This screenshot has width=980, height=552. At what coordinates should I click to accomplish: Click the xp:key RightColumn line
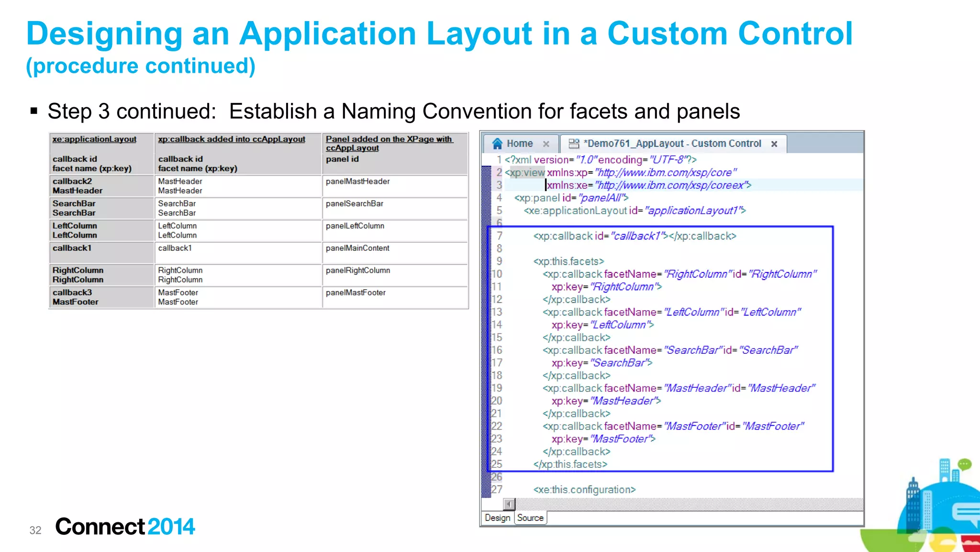coord(607,287)
